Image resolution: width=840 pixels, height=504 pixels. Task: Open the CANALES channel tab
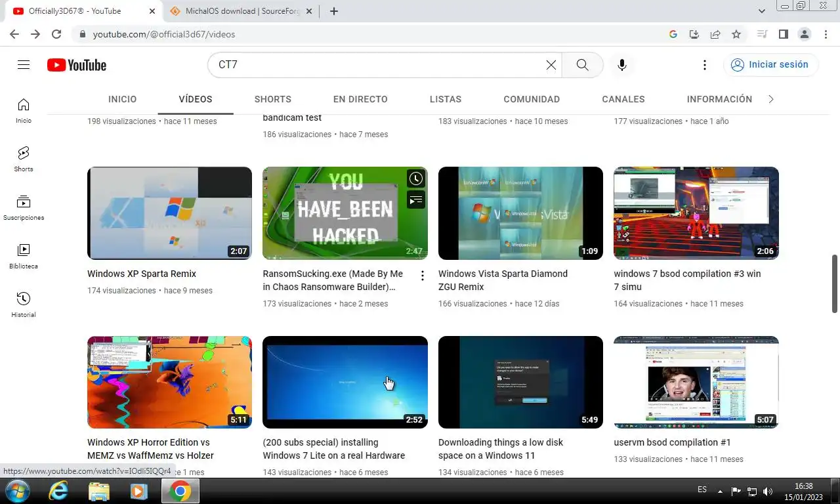point(623,99)
